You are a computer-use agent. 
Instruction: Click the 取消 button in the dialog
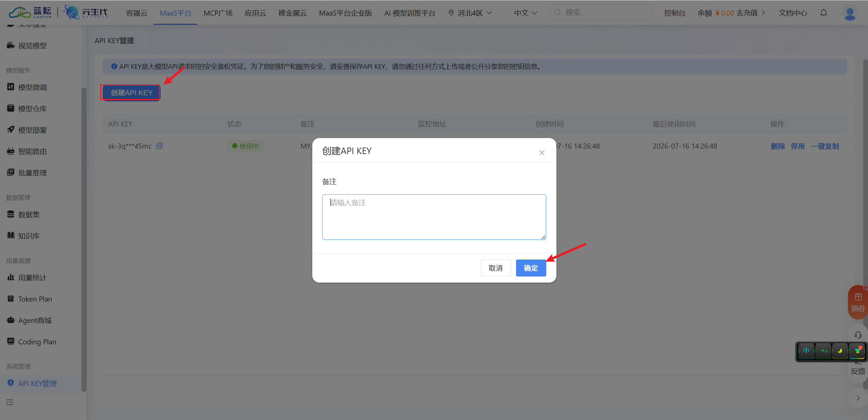[x=495, y=268]
